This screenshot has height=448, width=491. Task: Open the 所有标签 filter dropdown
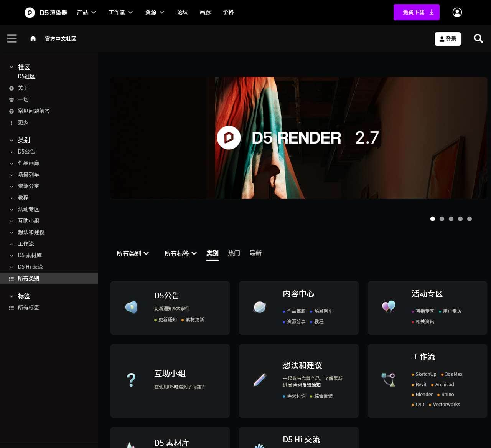coord(180,253)
